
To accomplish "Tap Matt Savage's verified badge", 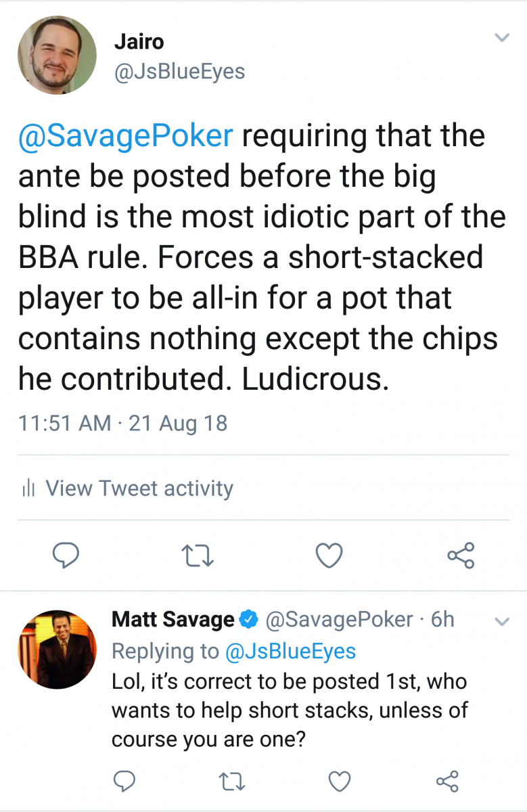I will click(250, 619).
